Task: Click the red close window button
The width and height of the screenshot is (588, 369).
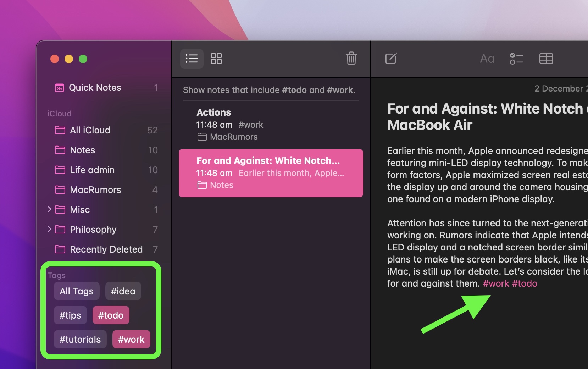Action: pyautogui.click(x=55, y=59)
